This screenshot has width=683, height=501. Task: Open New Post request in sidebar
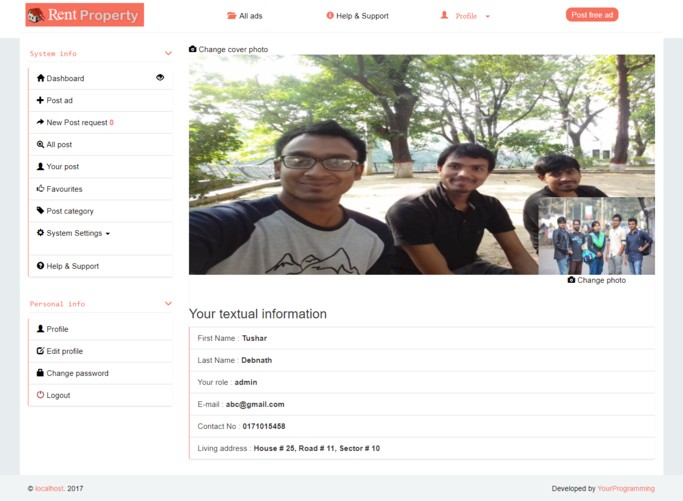pyautogui.click(x=78, y=123)
